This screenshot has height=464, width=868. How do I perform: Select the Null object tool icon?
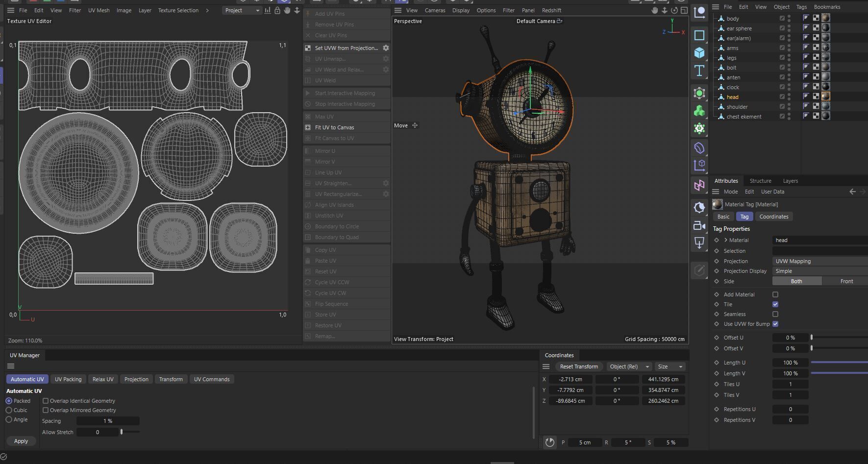699,13
